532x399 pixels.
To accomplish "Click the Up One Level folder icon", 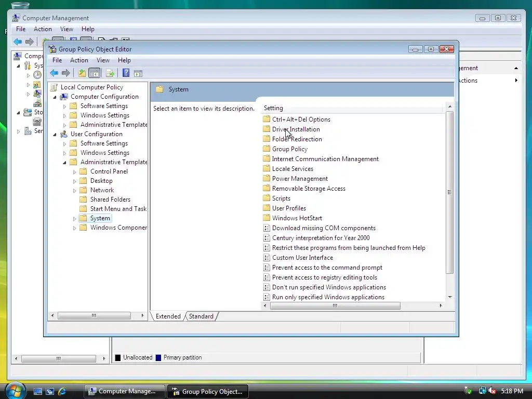I will (x=82, y=73).
